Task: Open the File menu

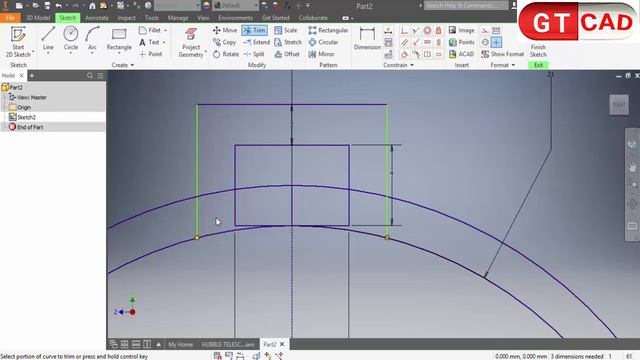Action: pos(10,18)
